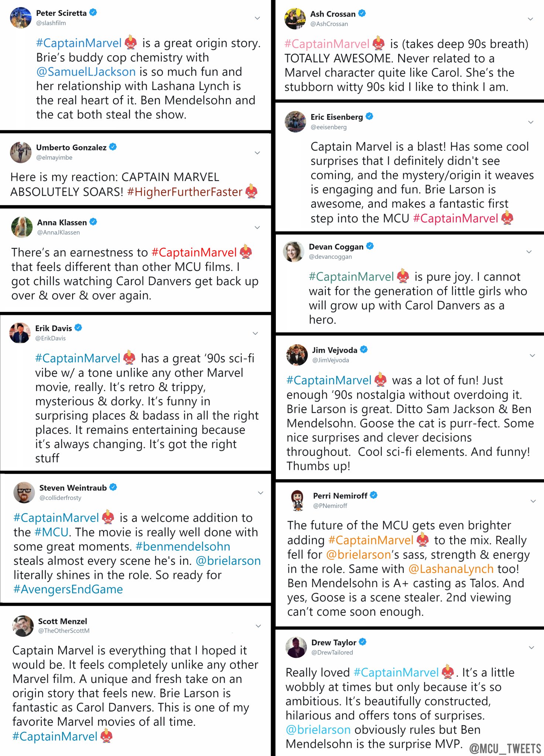
Task: Click Steven Weintraub's avatar with glasses
Action: (24, 492)
